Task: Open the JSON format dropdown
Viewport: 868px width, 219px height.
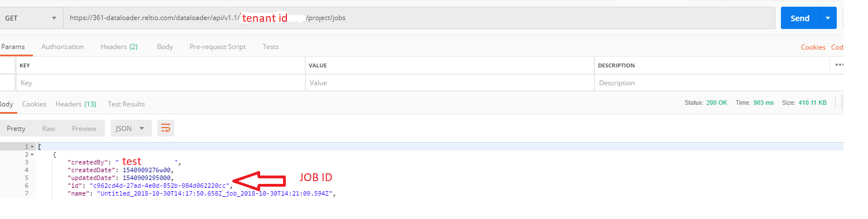Action: point(131,128)
